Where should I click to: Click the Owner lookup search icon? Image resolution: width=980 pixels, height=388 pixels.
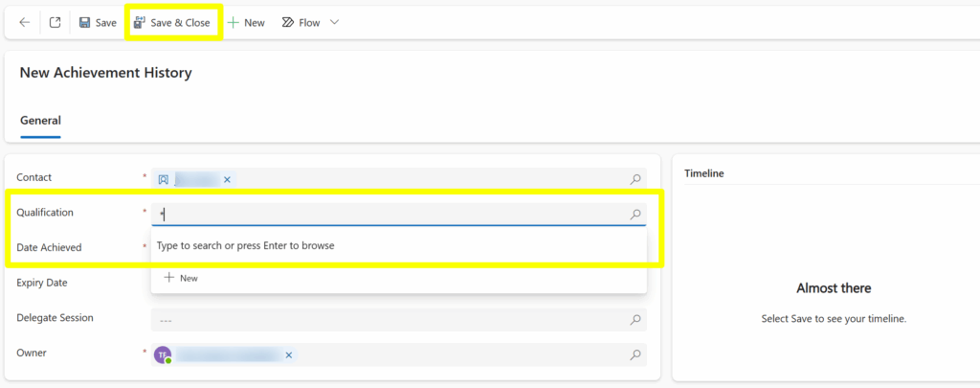click(635, 354)
